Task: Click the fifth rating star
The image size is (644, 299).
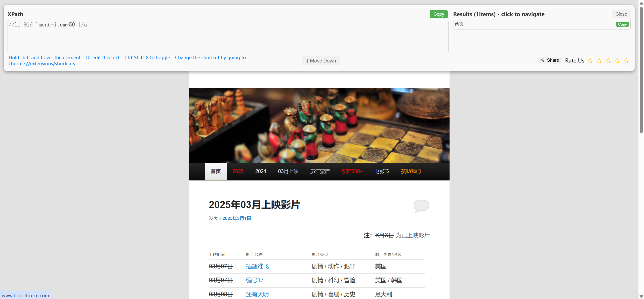Action: click(x=626, y=61)
